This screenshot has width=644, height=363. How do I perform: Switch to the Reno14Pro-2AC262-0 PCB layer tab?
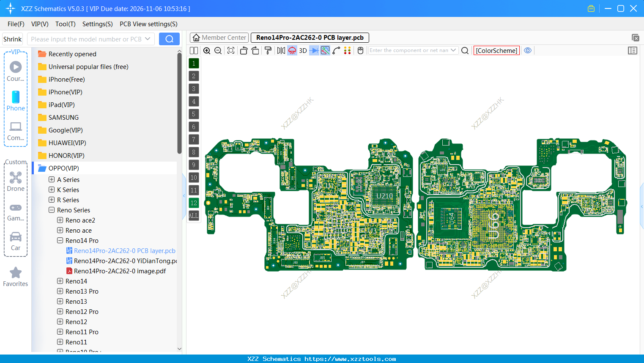[310, 38]
